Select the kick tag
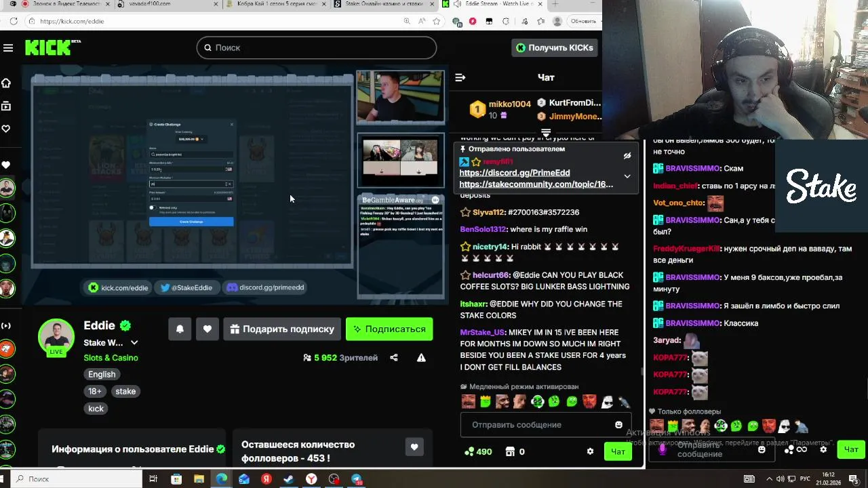868x488 pixels. click(96, 409)
